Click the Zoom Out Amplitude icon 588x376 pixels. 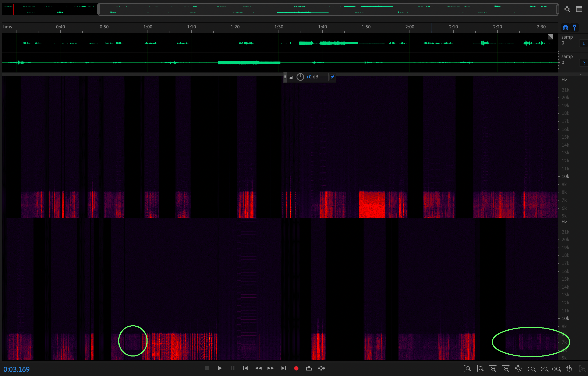click(480, 368)
